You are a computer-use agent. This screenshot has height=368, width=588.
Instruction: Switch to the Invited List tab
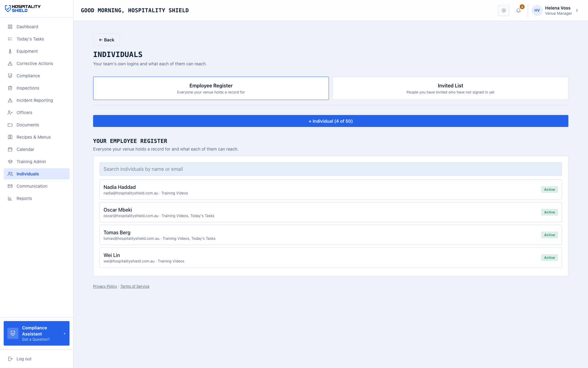coord(450,88)
